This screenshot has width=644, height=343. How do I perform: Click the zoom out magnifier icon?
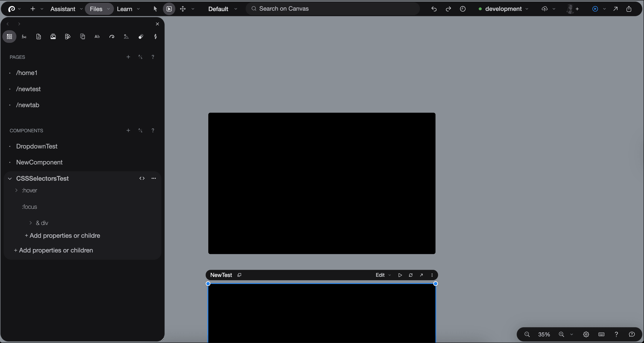point(527,334)
